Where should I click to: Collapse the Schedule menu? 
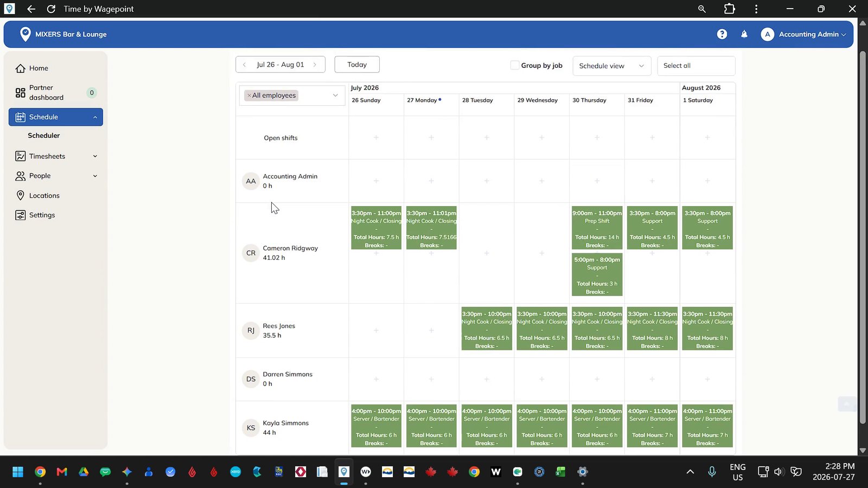pos(95,117)
